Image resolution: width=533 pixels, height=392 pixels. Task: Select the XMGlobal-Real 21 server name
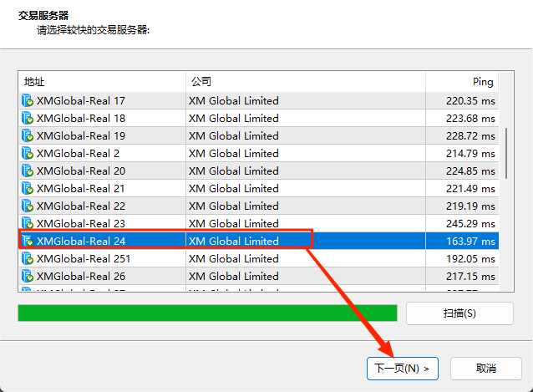(81, 188)
